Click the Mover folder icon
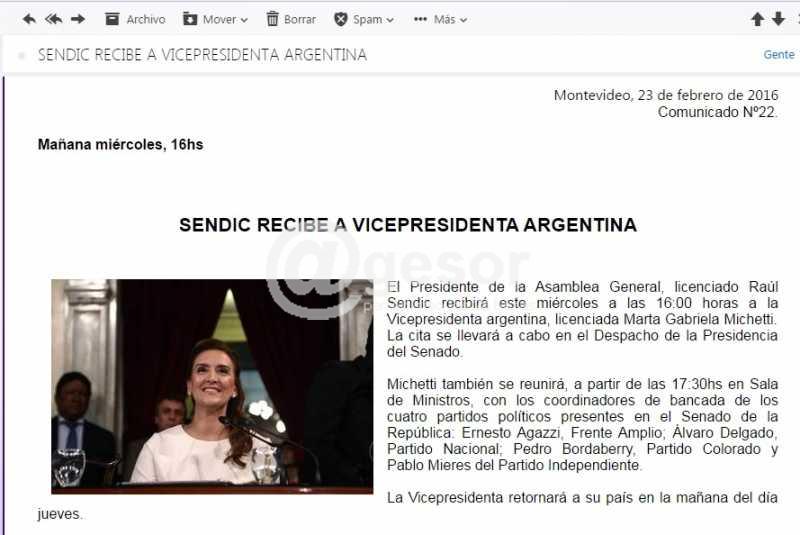 (x=189, y=19)
